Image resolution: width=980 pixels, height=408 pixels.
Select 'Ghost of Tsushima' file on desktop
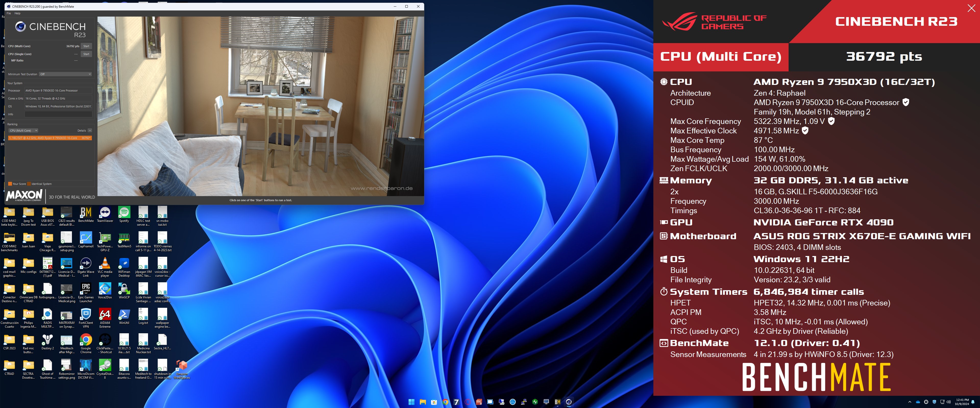[47, 369]
